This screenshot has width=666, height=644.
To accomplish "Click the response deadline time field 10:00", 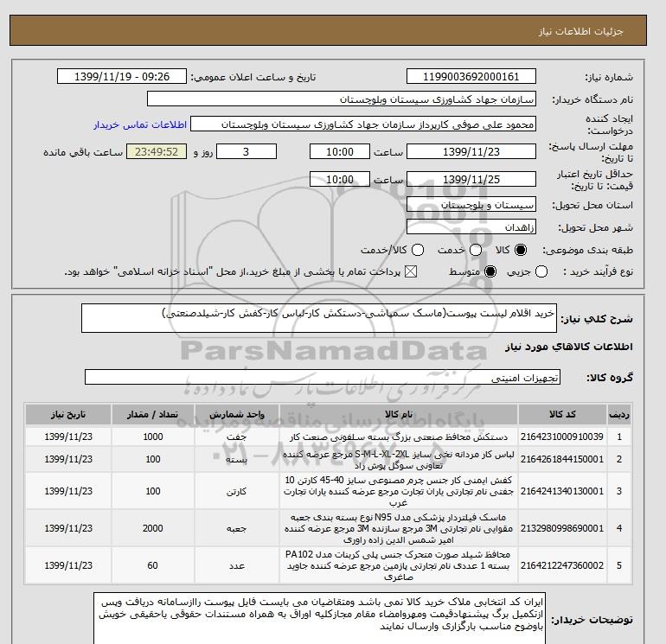I will (340, 151).
